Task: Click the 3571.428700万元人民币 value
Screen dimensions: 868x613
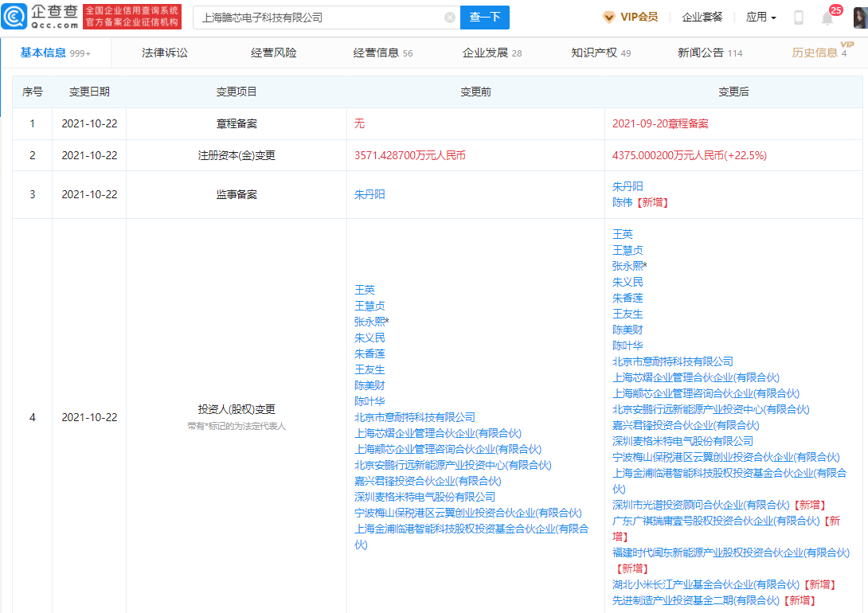Action: click(x=409, y=155)
